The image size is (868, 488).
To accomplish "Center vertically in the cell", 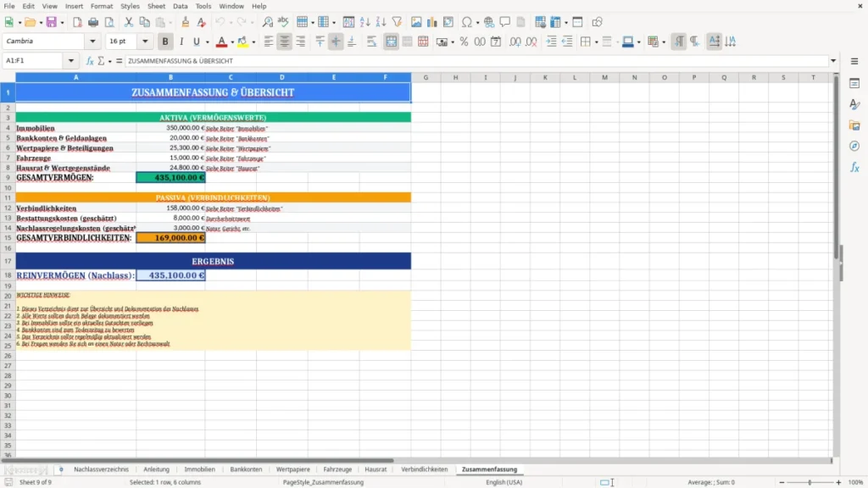I will [x=336, y=42].
